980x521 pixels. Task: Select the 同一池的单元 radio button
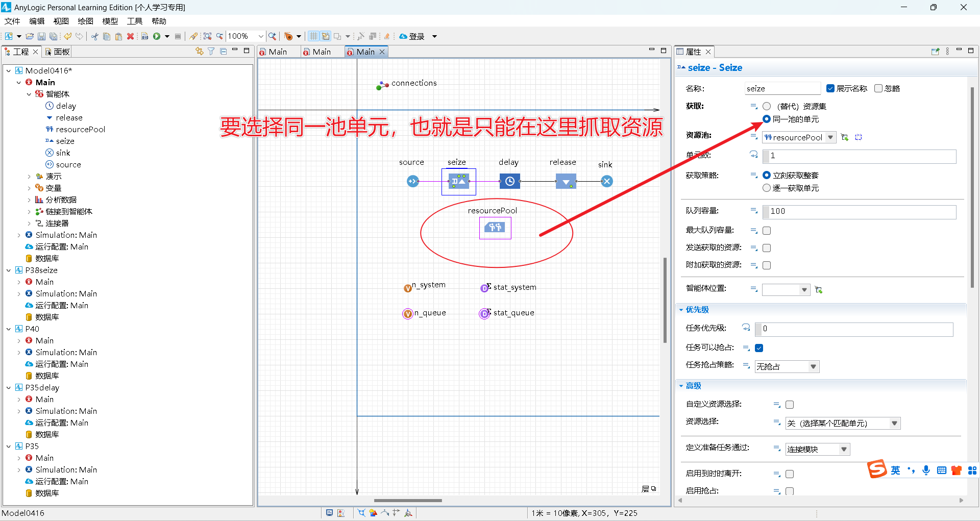766,119
